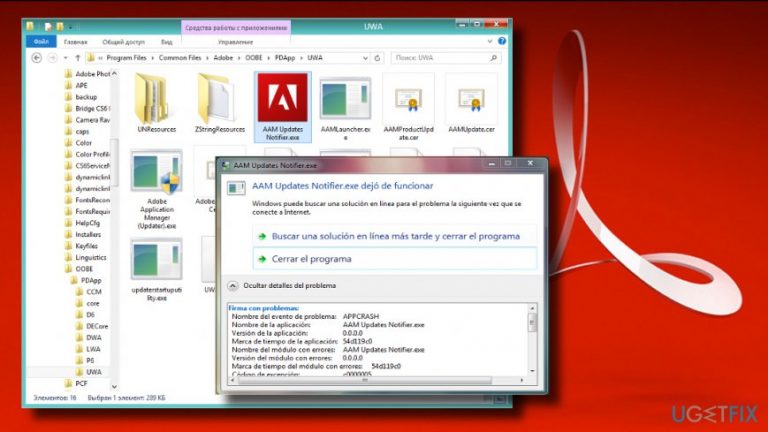Select the DECore folder in tree
Viewport: 768px width, 432px height.
click(x=93, y=326)
